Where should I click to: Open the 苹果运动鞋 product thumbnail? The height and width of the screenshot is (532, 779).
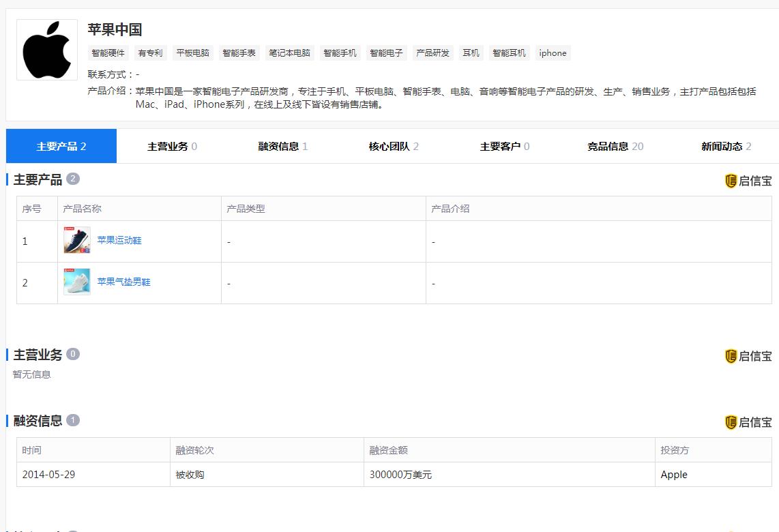click(x=77, y=240)
